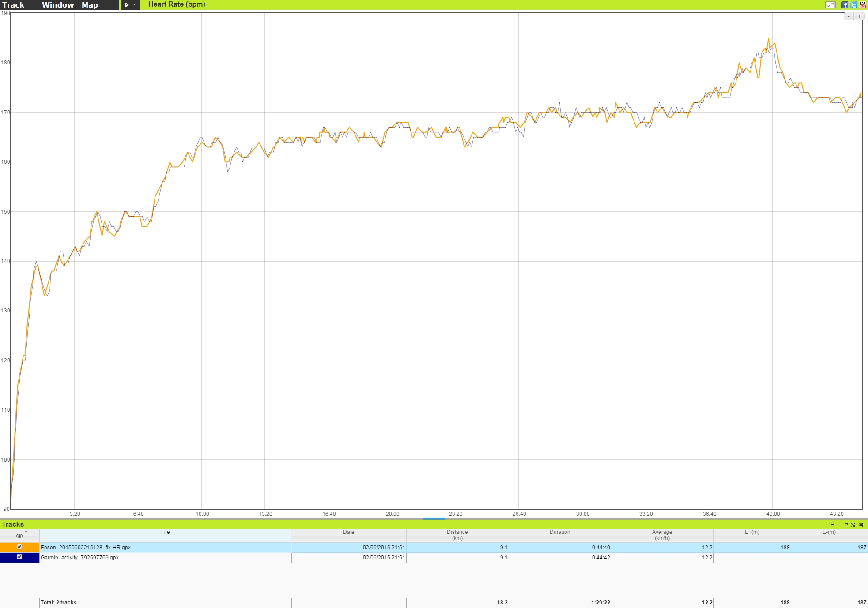Zoom in the graph with plus button

pyautogui.click(x=859, y=16)
